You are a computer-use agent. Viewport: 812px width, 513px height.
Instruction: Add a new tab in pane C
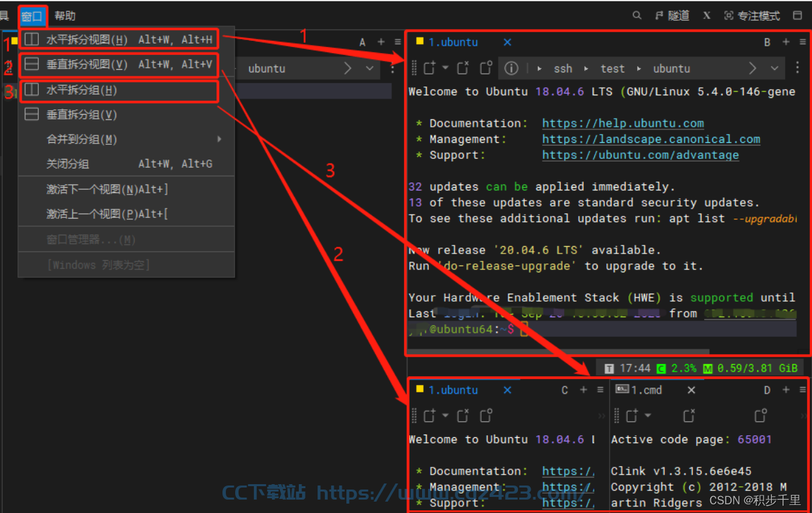(584, 390)
